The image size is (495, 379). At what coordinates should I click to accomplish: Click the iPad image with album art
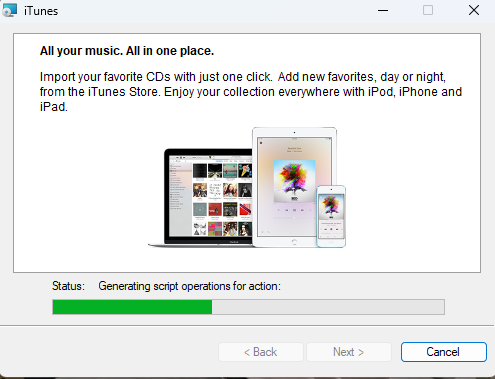294,187
